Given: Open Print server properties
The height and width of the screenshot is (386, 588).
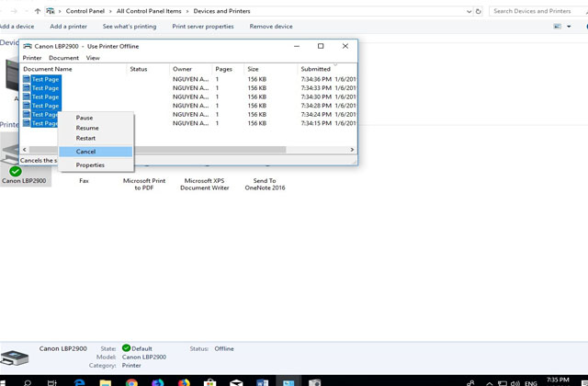Looking at the screenshot, I should click(x=203, y=27).
